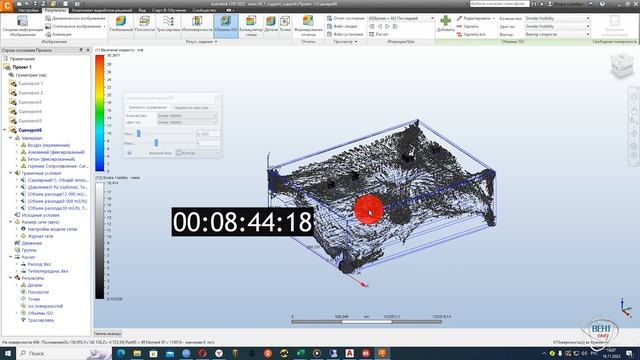Select Воздух (переменная) material
The width and height of the screenshot is (640, 360).
pyautogui.click(x=49, y=145)
